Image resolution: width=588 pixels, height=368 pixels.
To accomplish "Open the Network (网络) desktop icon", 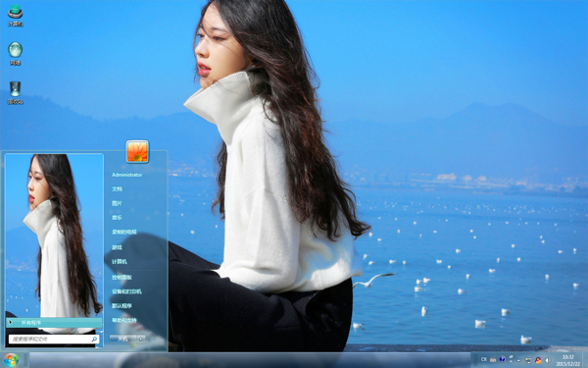I will 15,54.
